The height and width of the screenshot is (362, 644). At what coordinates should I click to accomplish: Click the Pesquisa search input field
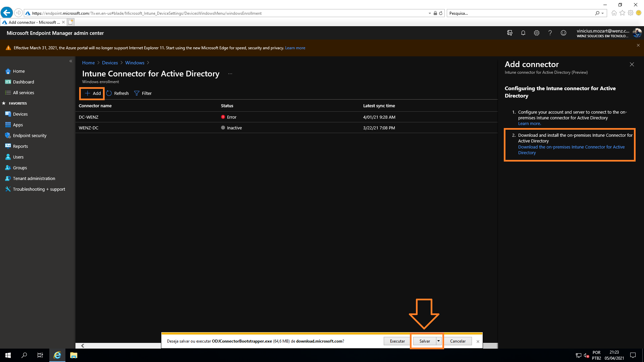(520, 13)
